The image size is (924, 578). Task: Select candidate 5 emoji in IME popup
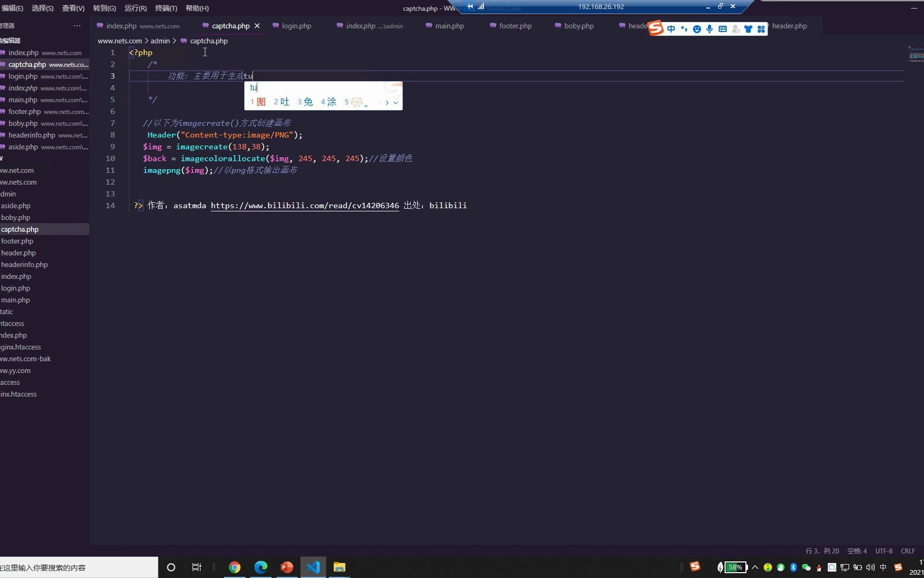click(355, 102)
